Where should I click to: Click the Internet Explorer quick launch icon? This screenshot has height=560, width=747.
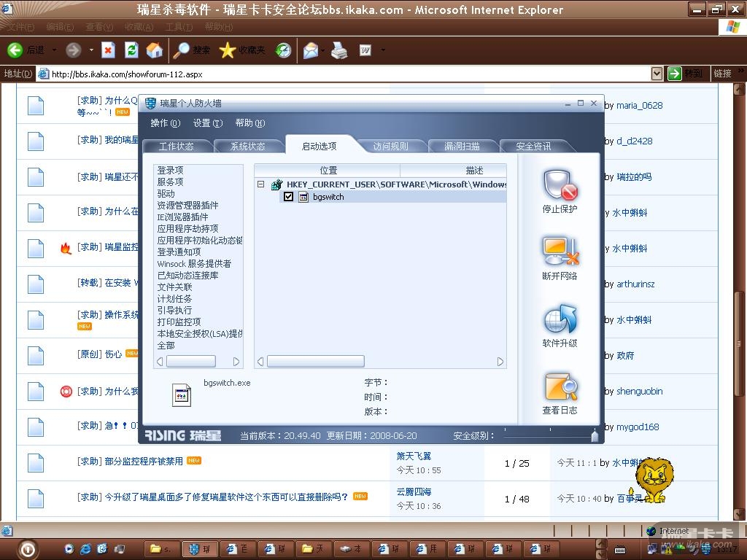point(86,549)
